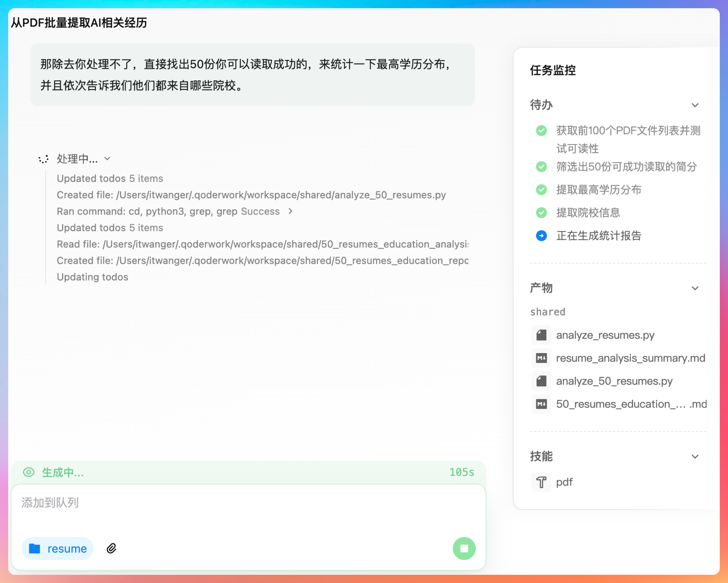The width and height of the screenshot is (728, 583).
Task: Toggle the 提取最高学历分布 completed checkmark
Action: pos(541,190)
